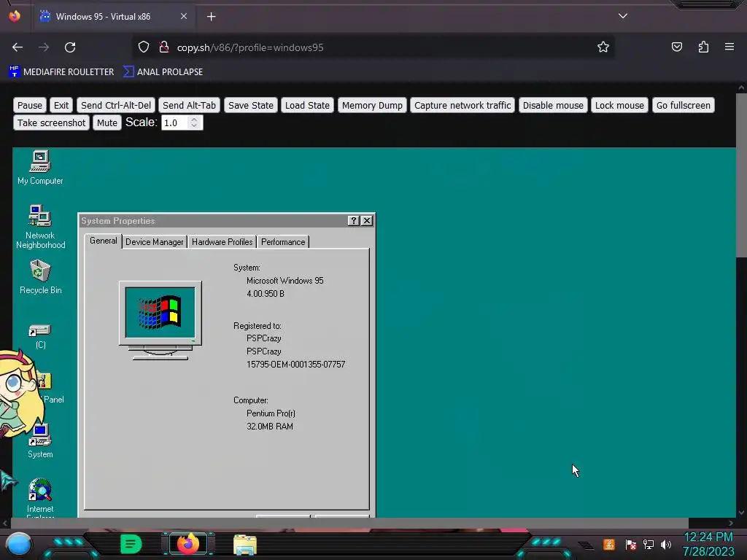Click the horizontal scrollbar right arrow
The height and width of the screenshot is (560, 747).
[731, 523]
